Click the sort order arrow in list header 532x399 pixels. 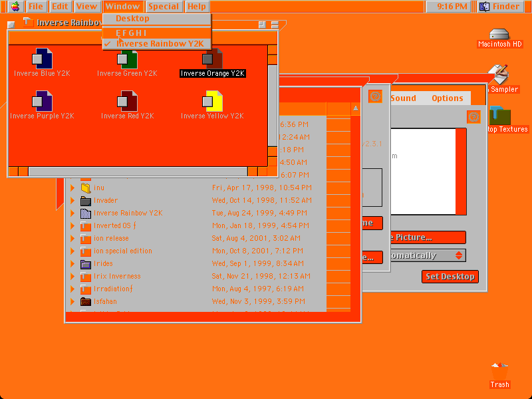356,108
